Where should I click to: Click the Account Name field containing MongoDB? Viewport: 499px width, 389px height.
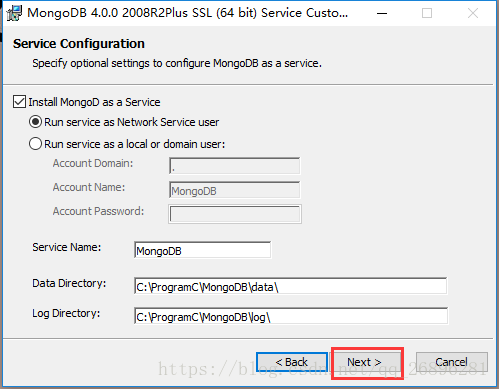pyautogui.click(x=235, y=190)
